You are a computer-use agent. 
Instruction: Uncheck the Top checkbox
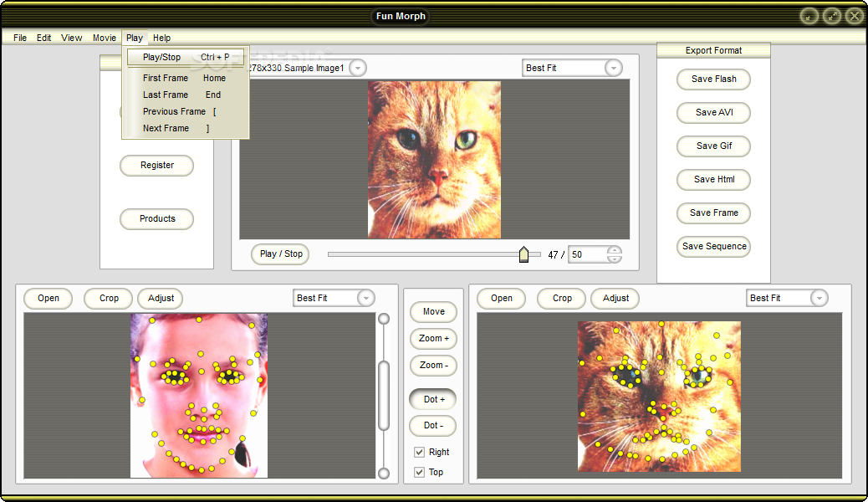pyautogui.click(x=420, y=472)
